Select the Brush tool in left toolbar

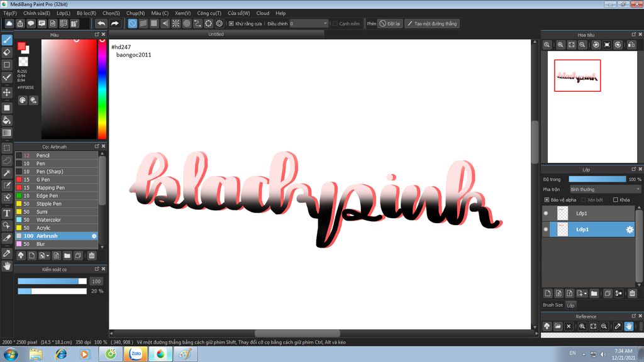click(6, 40)
